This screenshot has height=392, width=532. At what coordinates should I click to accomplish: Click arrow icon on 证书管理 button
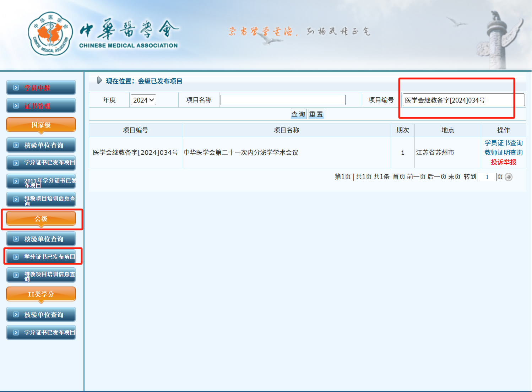[x=16, y=105]
